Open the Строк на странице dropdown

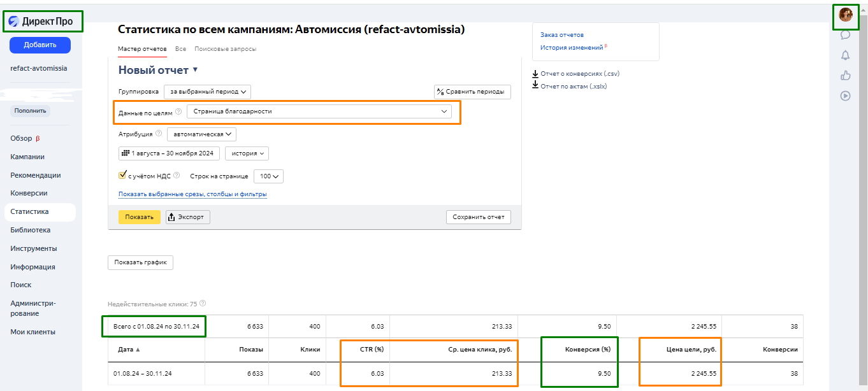268,176
